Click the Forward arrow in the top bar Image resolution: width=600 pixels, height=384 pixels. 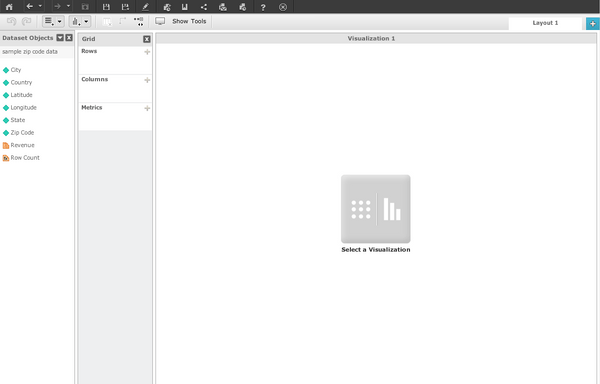click(x=57, y=6)
